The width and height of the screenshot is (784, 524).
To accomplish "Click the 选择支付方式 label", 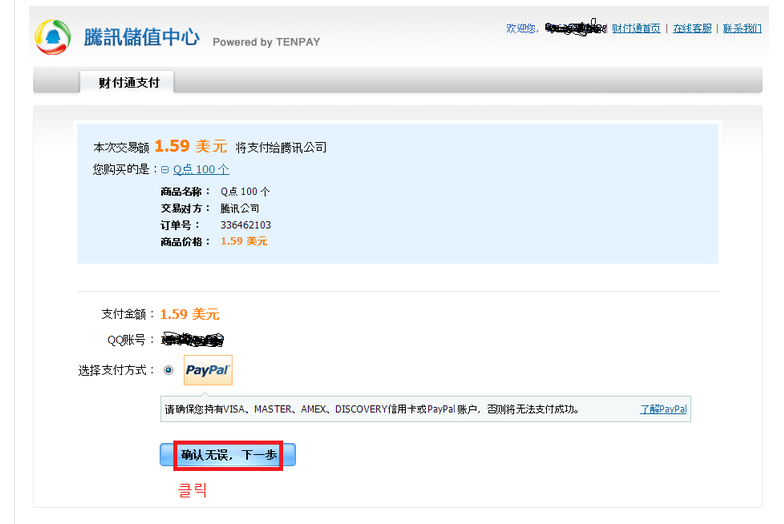I will coord(116,370).
